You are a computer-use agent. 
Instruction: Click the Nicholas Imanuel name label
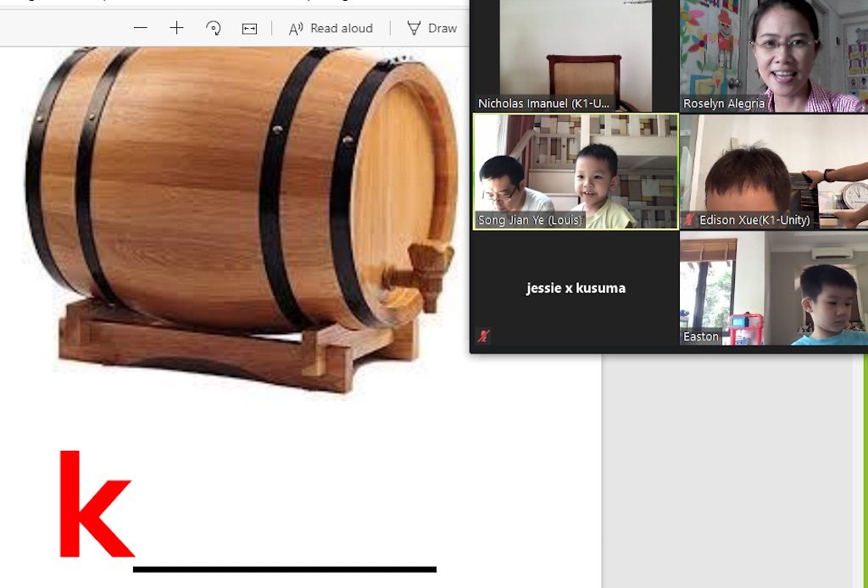point(543,103)
